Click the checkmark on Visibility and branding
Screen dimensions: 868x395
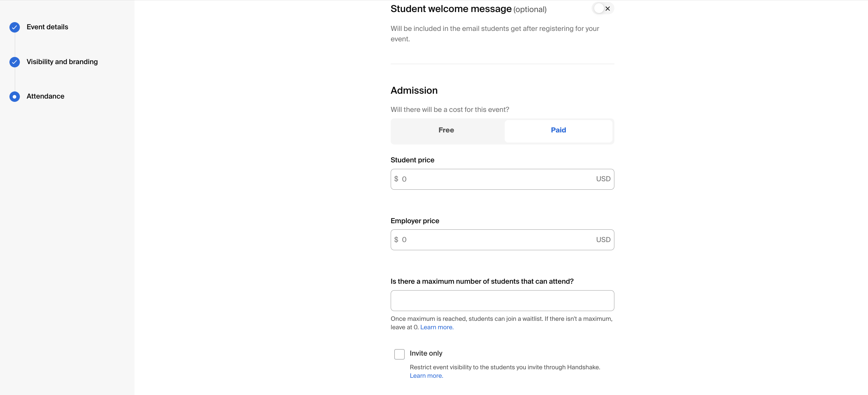coord(15,62)
